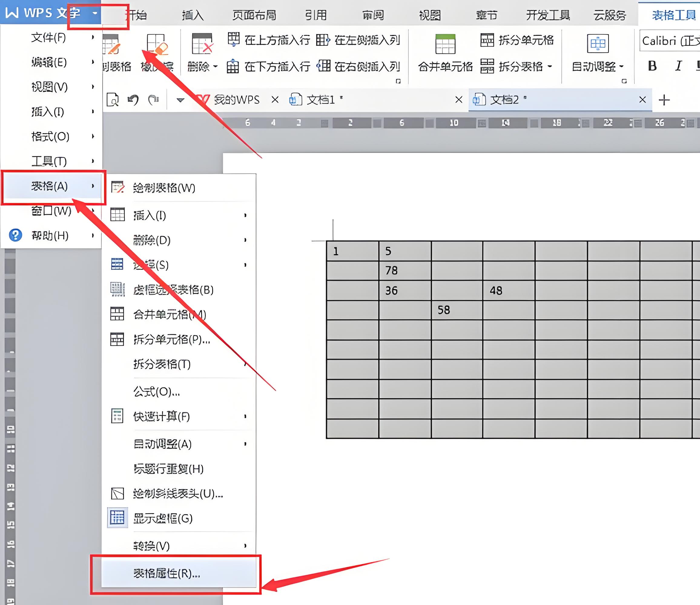Switch to the Page Layout (页面布局) tab
The height and width of the screenshot is (605, 700).
254,15
